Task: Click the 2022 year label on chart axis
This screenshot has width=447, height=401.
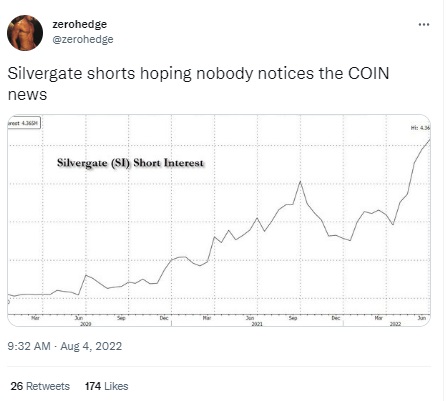Action: [x=395, y=324]
